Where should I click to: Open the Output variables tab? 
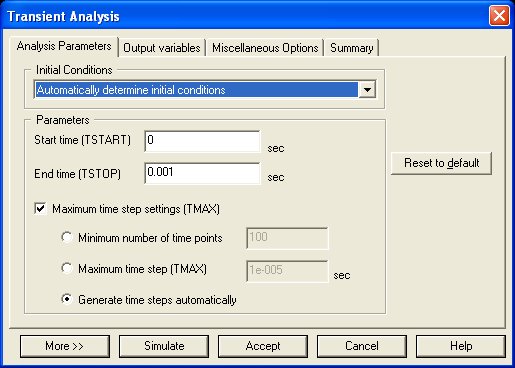point(162,48)
